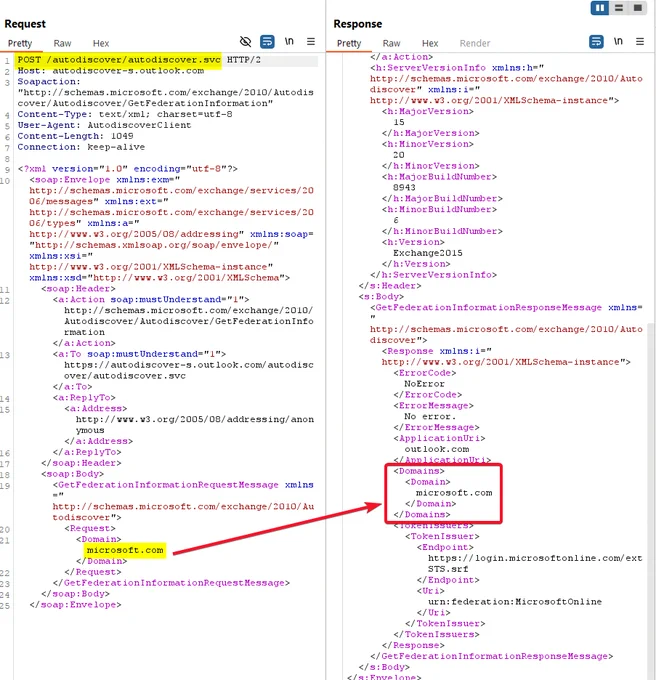Viewport: 656px width, 680px height.
Task: Select Render tab in Response panel
Action: pyautogui.click(x=475, y=43)
